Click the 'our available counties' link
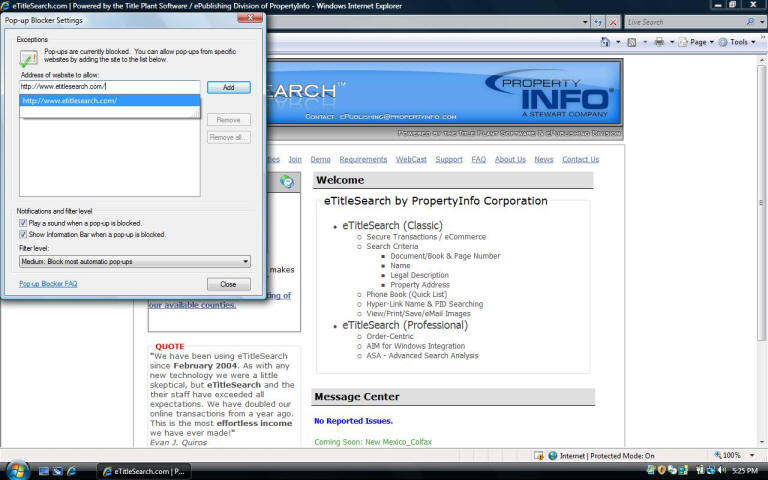768x480 pixels. pyautogui.click(x=192, y=305)
